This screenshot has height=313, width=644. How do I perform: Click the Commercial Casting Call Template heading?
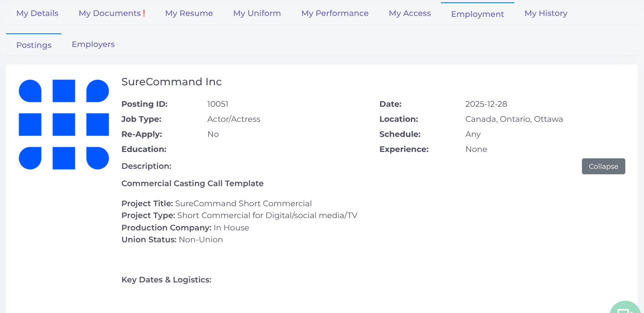[x=193, y=183]
